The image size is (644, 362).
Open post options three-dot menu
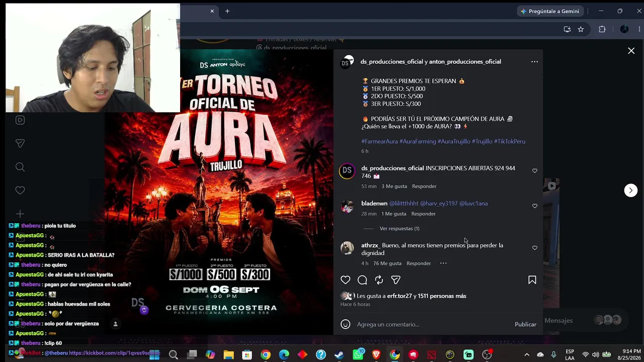(534, 62)
